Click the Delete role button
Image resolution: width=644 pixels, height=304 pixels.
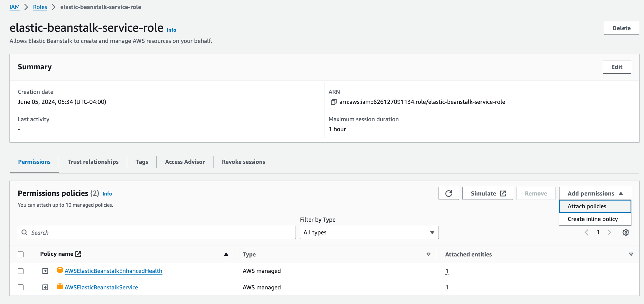621,28
